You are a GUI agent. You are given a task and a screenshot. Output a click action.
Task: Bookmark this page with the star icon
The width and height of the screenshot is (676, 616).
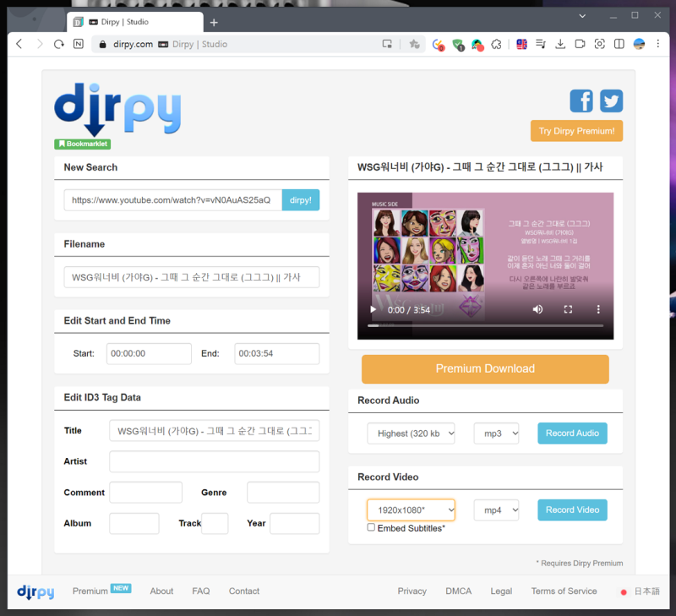point(414,44)
